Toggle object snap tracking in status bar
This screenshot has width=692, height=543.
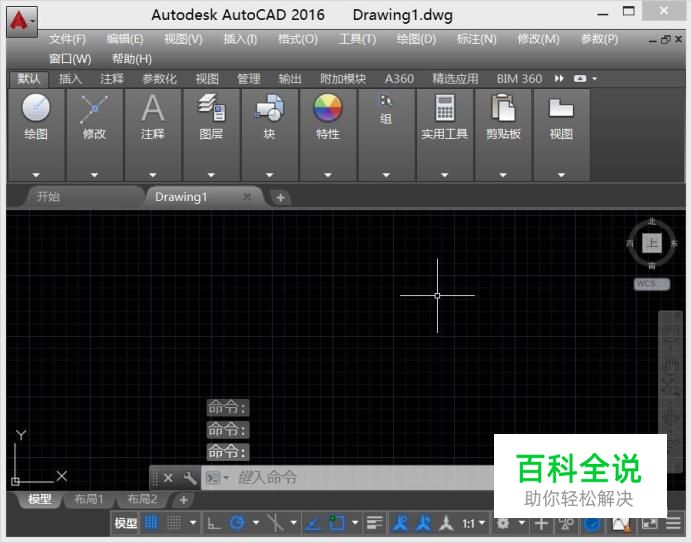pyautogui.click(x=313, y=524)
